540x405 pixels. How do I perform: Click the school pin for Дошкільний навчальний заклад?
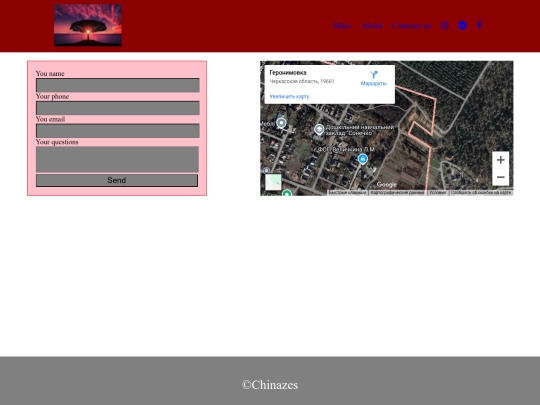point(319,130)
